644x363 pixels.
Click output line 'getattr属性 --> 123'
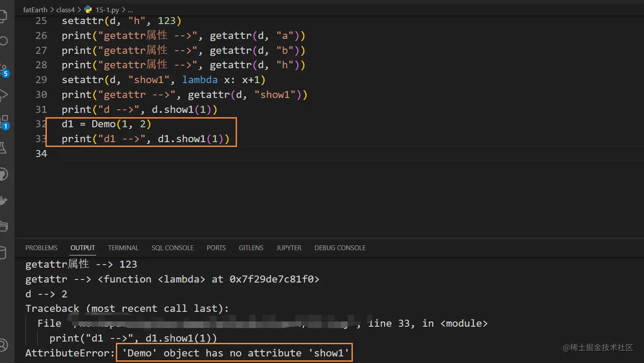[81, 264]
